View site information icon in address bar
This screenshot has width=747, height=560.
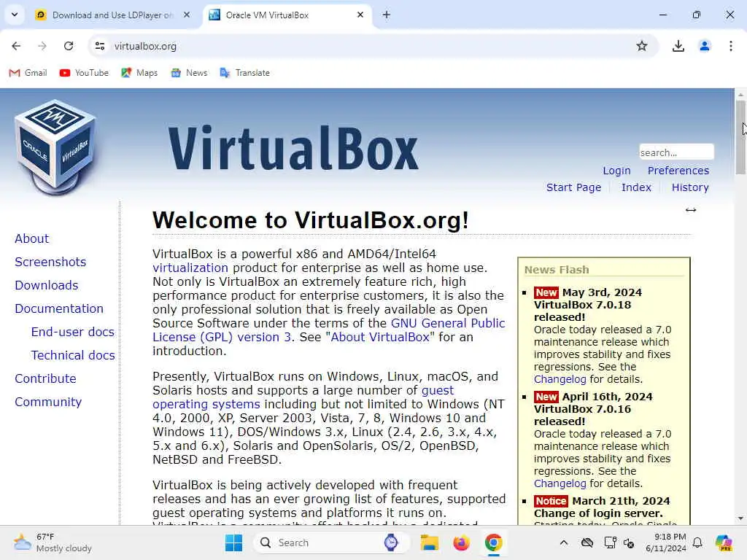click(x=100, y=46)
